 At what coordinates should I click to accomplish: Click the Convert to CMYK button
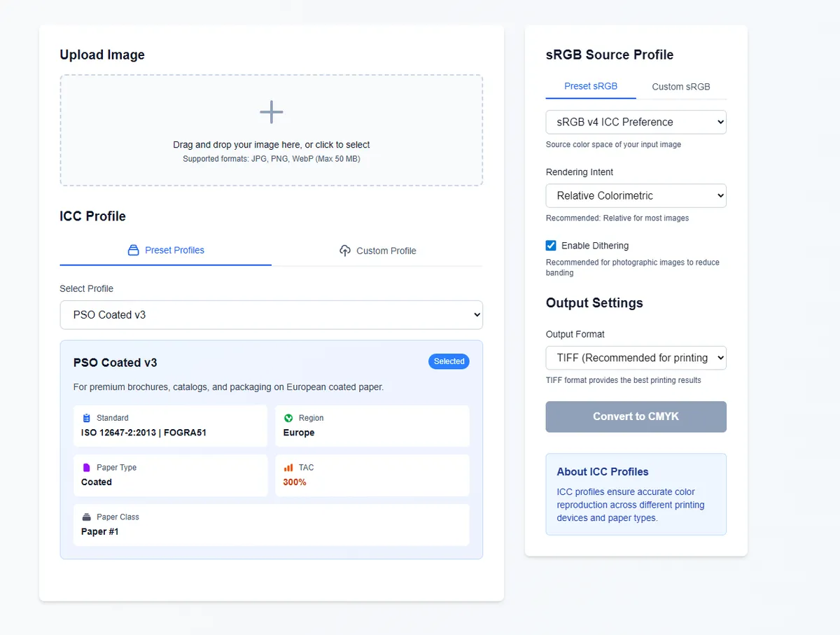point(636,417)
